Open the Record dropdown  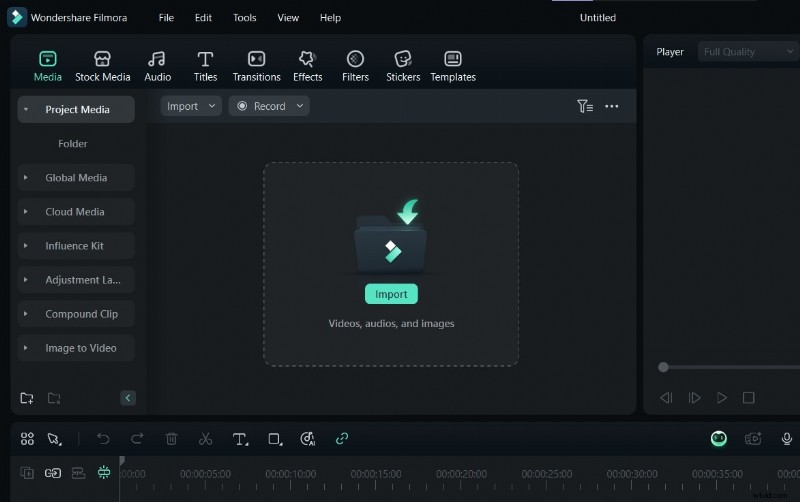269,106
